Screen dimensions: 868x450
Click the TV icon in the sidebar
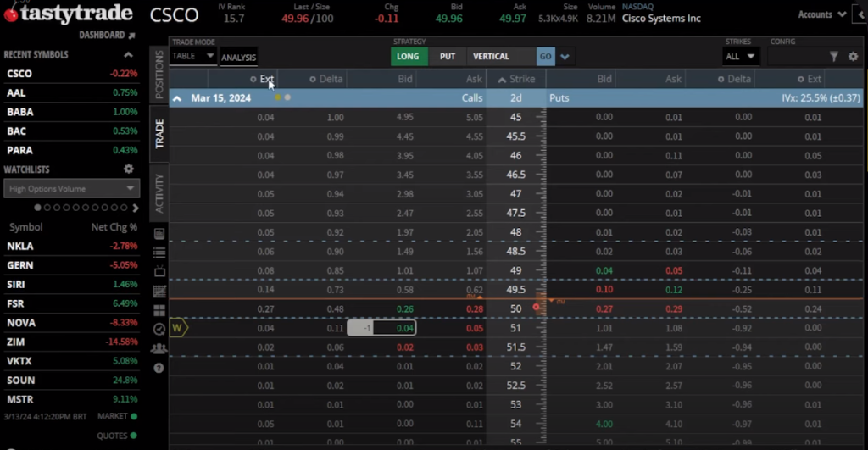tap(159, 271)
